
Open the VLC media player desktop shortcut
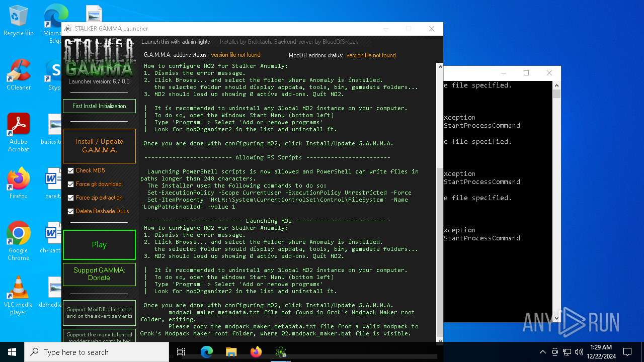click(x=18, y=296)
